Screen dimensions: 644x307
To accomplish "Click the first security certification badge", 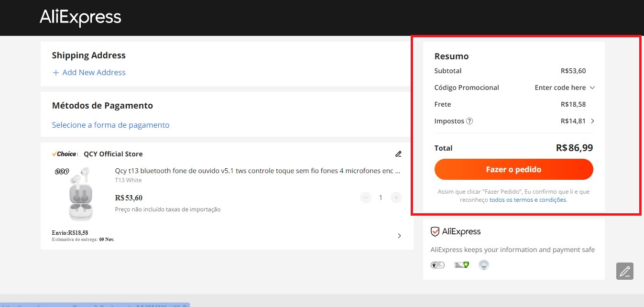I will [x=437, y=264].
